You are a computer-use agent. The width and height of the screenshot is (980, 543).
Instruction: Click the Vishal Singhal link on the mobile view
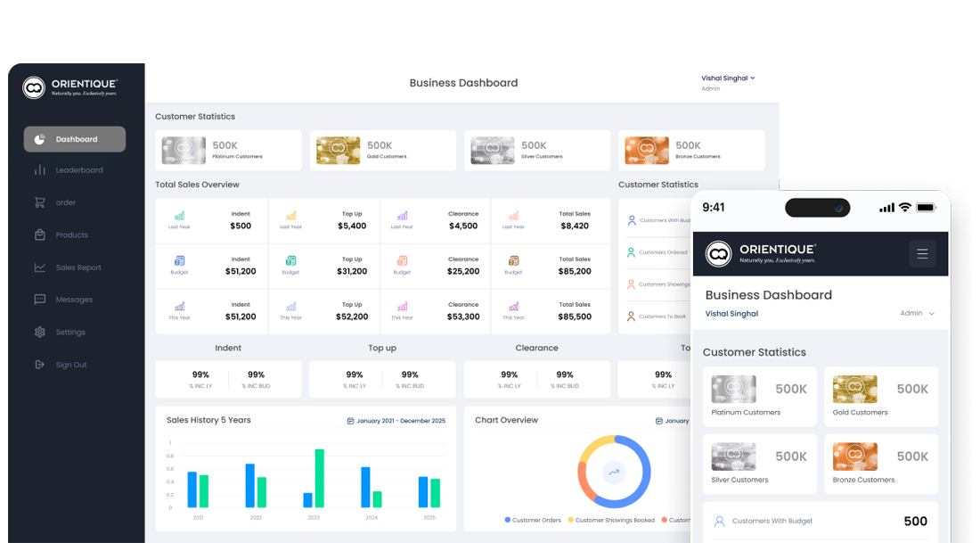[731, 314]
